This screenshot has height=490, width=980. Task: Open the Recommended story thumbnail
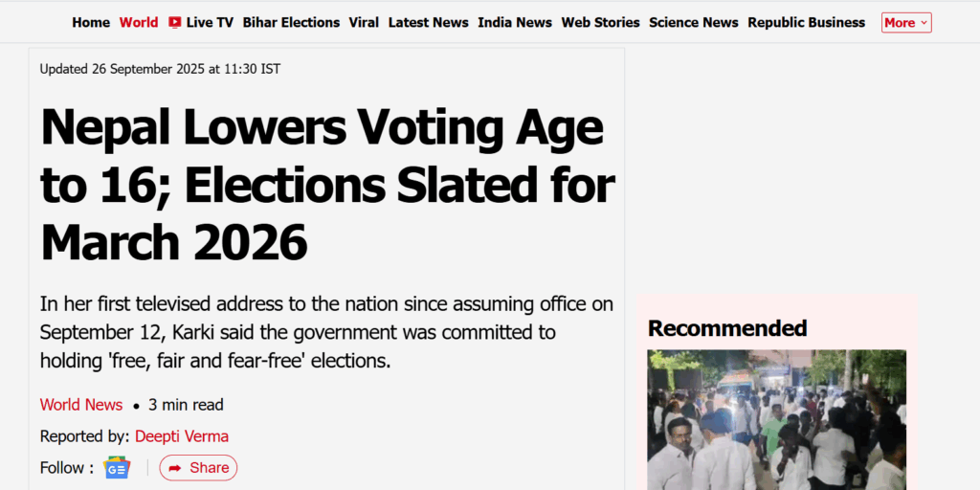(776, 419)
